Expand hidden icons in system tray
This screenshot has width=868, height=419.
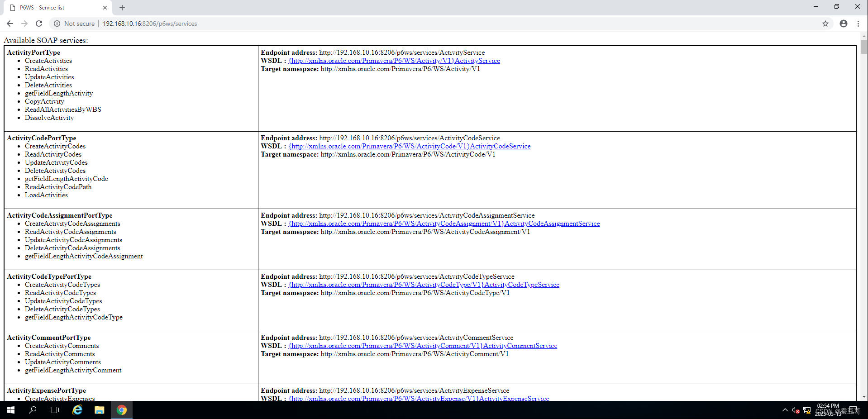click(785, 410)
